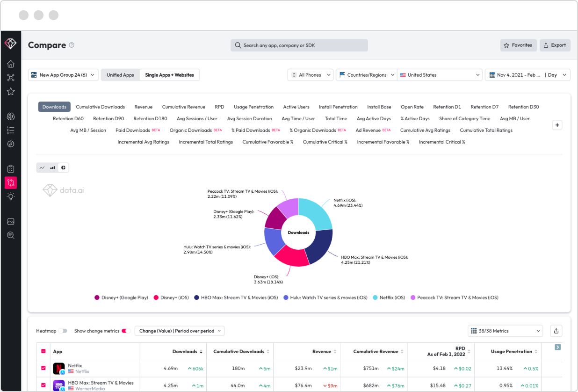Viewport: 578px width, 392px height.
Task: Select the Ad Revenue BETA tab
Action: (373, 131)
